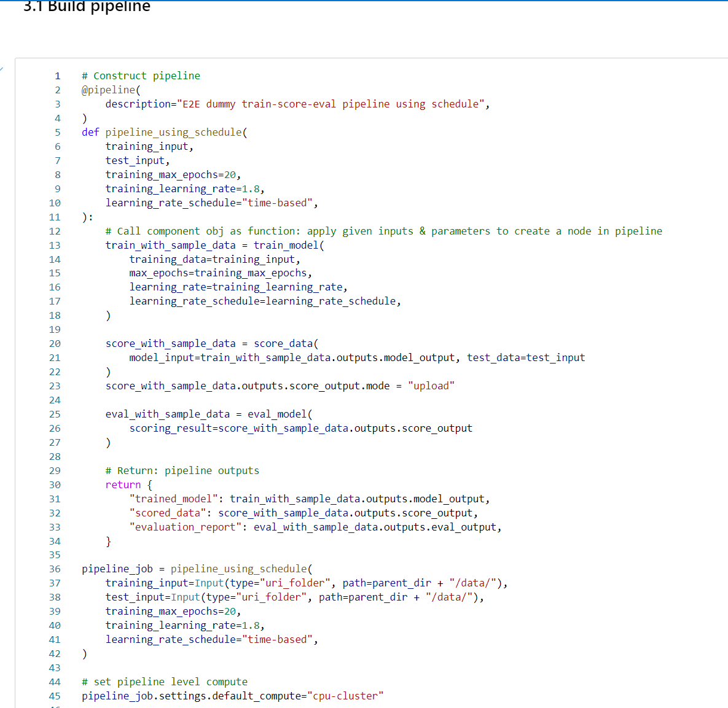Viewport: 728px width, 708px height.
Task: Click 'def pipeline_using_schedule(' on line 5
Action: [x=165, y=133]
